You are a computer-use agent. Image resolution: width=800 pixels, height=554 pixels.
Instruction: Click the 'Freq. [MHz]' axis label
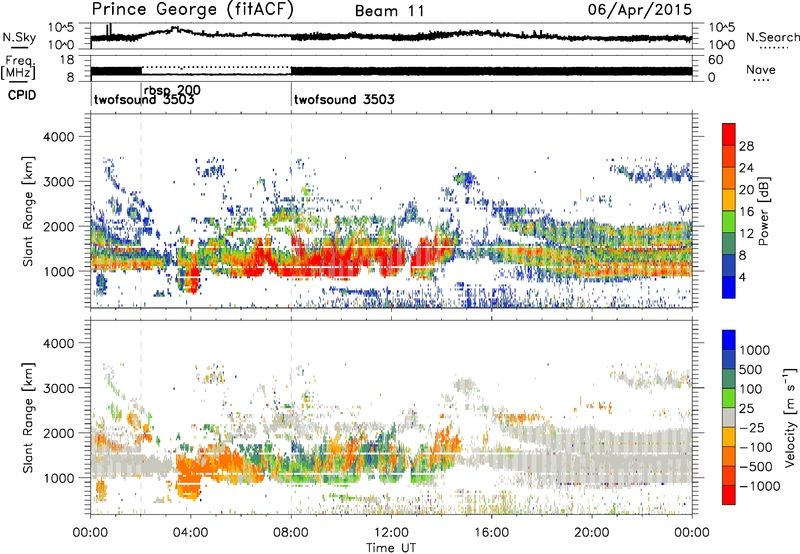pos(18,67)
